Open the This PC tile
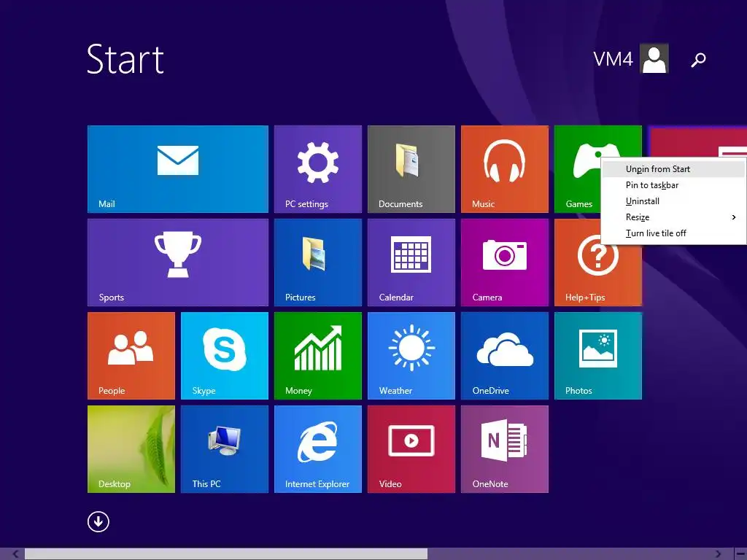 (225, 449)
